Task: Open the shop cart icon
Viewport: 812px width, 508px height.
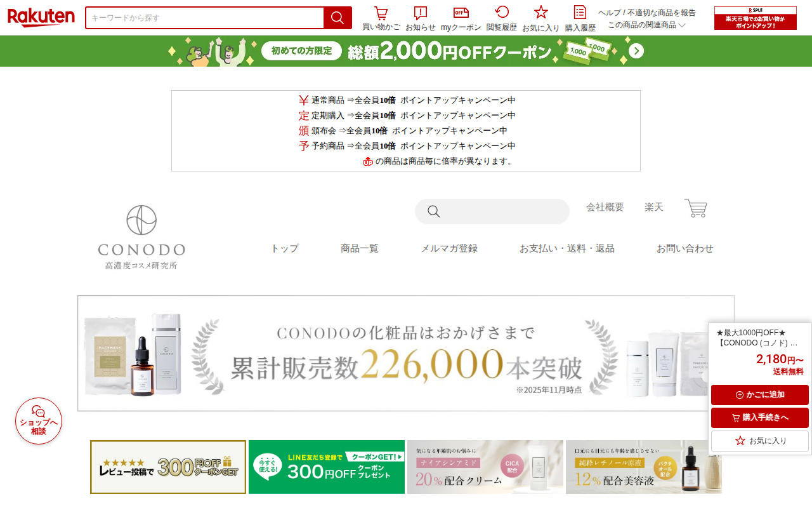Action: pos(695,208)
